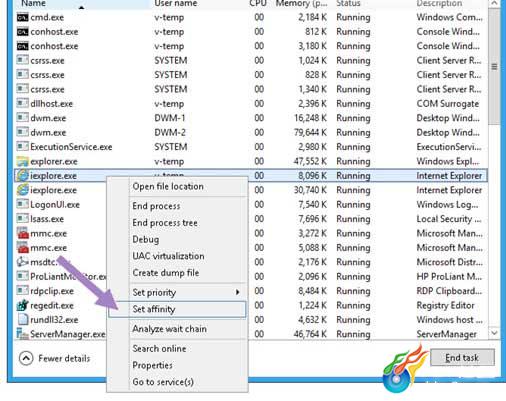Select the lsass.exe process name
Viewport: 506px width, 401px height.
coord(47,219)
